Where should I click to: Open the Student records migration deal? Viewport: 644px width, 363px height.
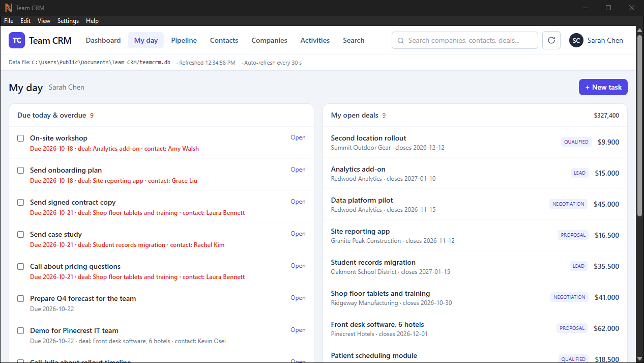tap(475, 266)
